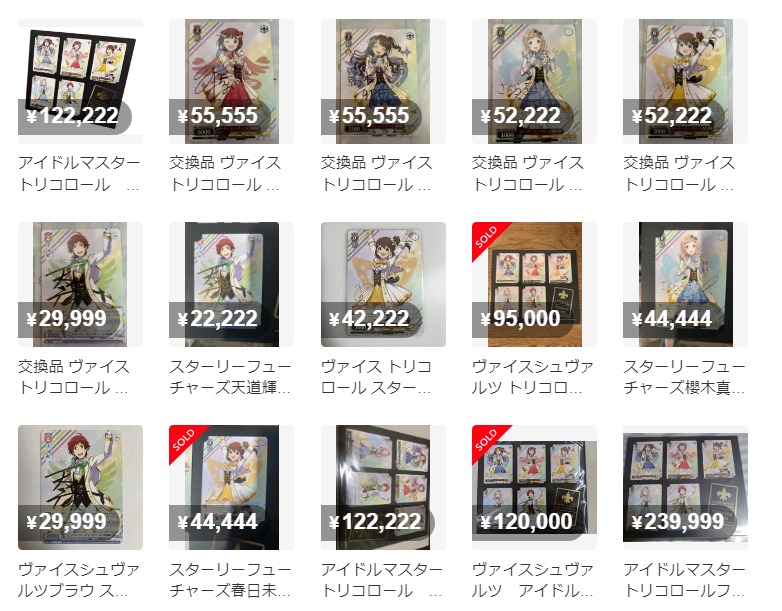The width and height of the screenshot is (782, 611).
Task: Click the 'スターリーフューチャーズ春日未' listing title
Action: point(230,580)
